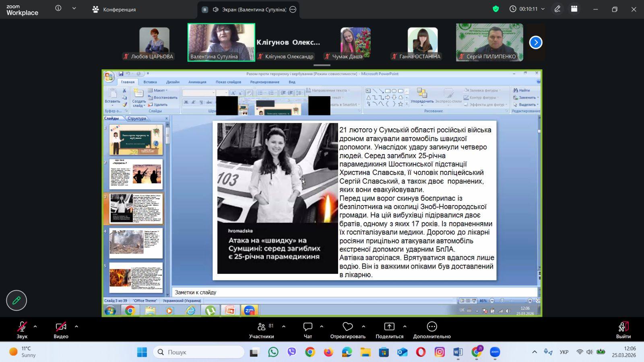Expand the video options arrow beside Video
This screenshot has width=644, height=362.
pyautogui.click(x=76, y=327)
